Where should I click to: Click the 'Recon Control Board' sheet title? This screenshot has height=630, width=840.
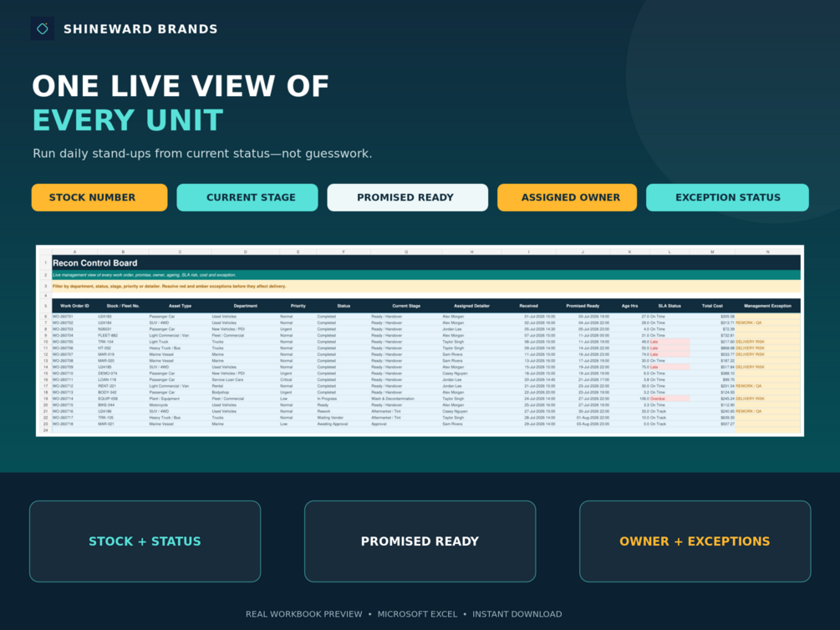(94, 263)
